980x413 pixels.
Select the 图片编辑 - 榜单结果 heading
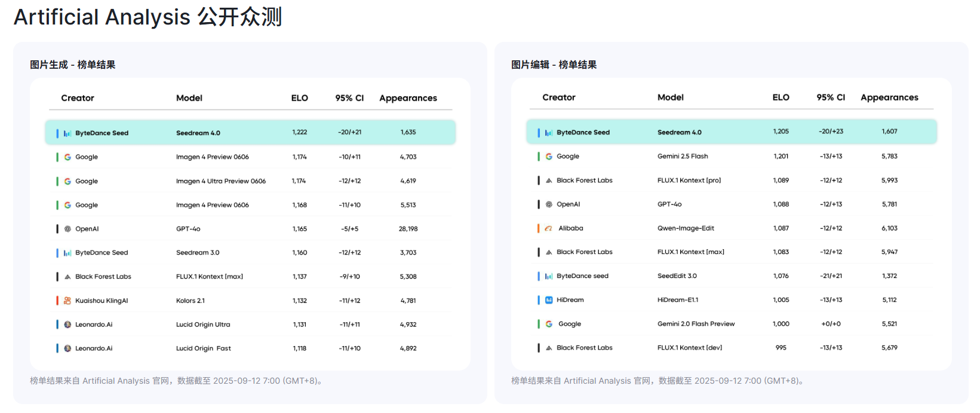pos(554,65)
